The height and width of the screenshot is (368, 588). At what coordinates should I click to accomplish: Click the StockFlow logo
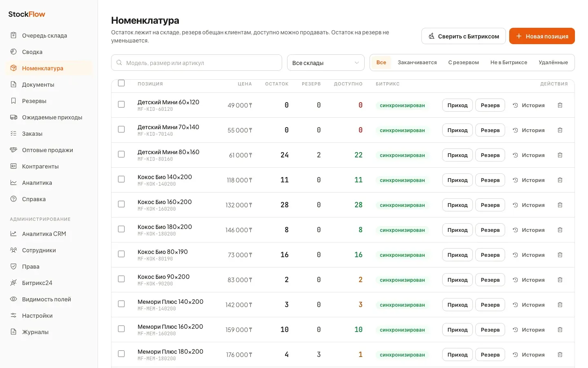click(x=27, y=14)
